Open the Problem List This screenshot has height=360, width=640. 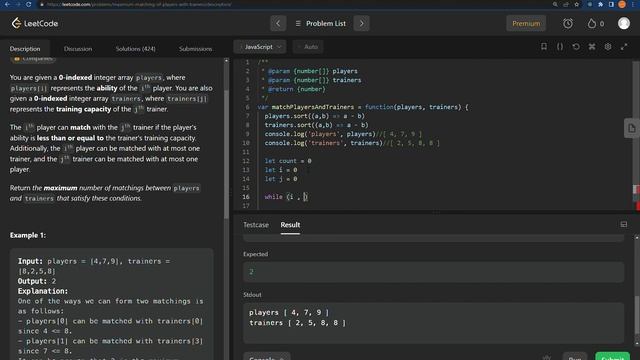tap(321, 23)
